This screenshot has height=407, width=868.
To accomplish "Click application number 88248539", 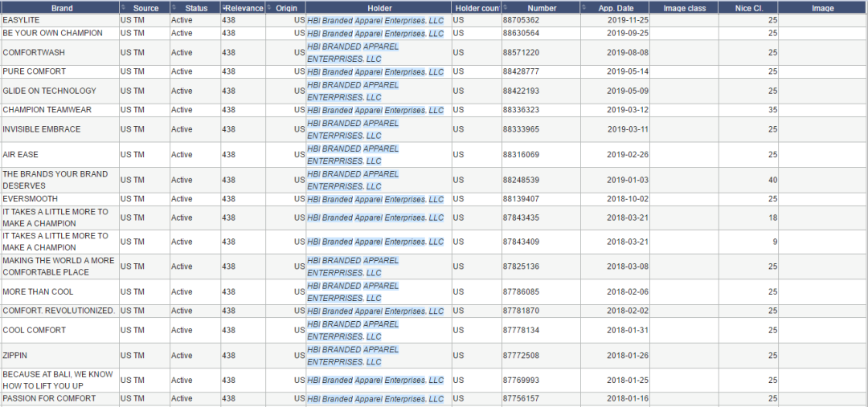I will click(x=521, y=180).
